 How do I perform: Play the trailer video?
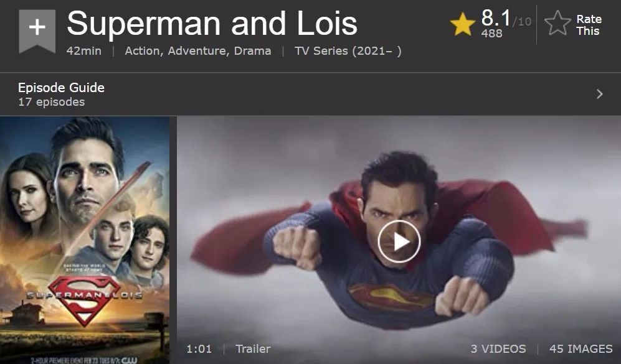pyautogui.click(x=399, y=241)
